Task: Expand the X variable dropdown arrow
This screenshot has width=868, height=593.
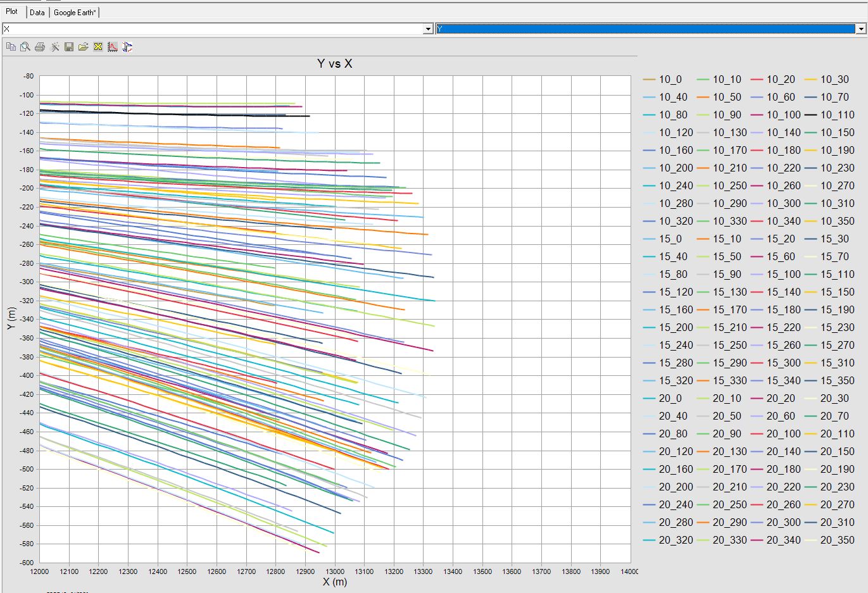Action: click(428, 29)
